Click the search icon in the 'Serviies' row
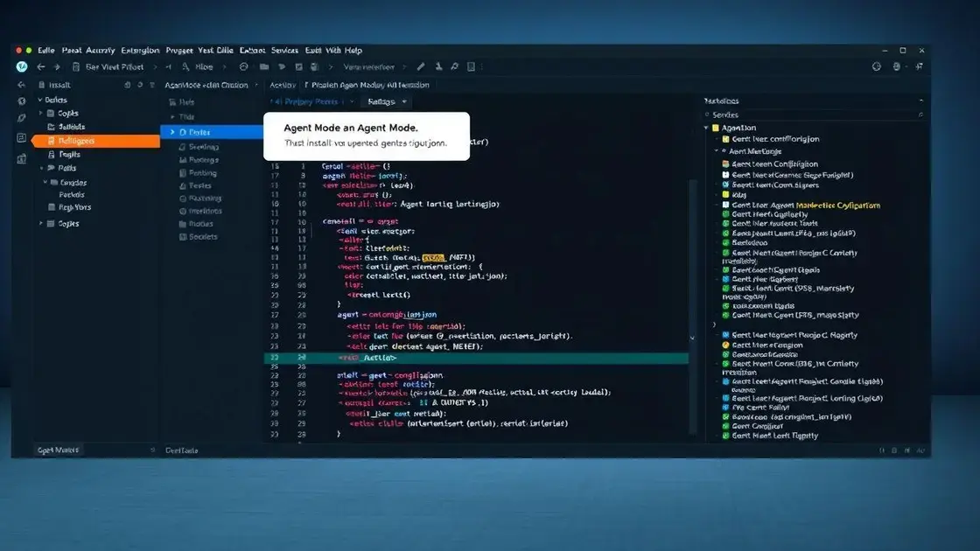Screen dimensions: 980x551 tap(920, 115)
